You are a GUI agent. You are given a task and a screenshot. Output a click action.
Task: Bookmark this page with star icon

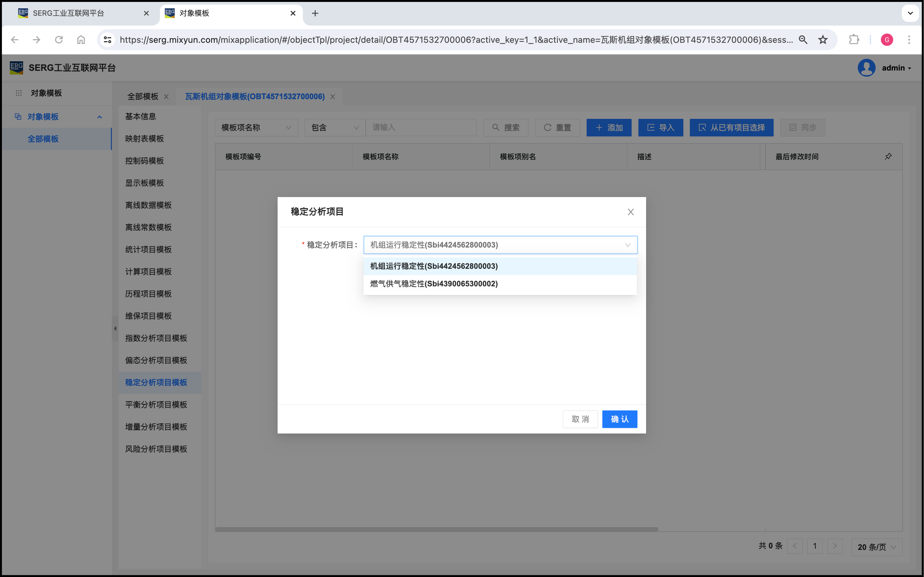click(823, 40)
